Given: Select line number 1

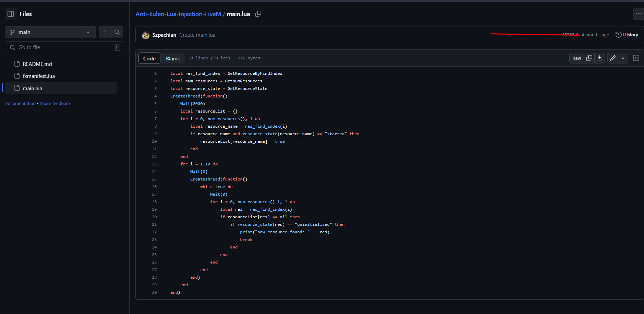Looking at the screenshot, I should tap(155, 73).
